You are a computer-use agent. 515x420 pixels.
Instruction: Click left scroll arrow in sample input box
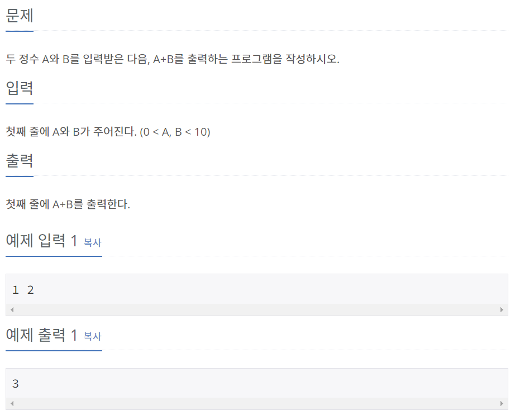click(x=12, y=309)
